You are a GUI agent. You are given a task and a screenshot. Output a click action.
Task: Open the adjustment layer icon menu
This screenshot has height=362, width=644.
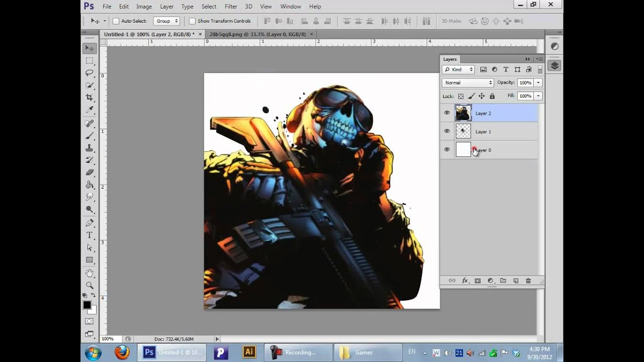490,281
